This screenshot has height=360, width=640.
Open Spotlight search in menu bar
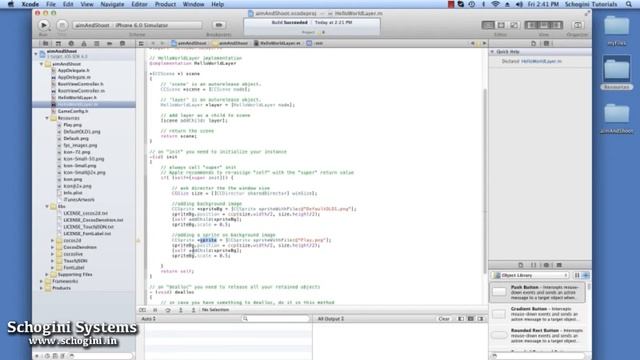tap(629, 4)
